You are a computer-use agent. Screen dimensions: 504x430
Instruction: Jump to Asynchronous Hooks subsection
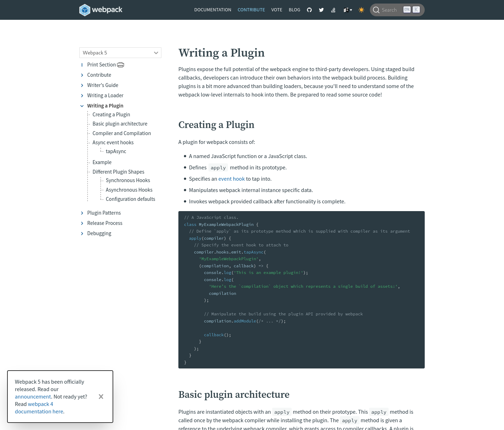click(x=129, y=190)
